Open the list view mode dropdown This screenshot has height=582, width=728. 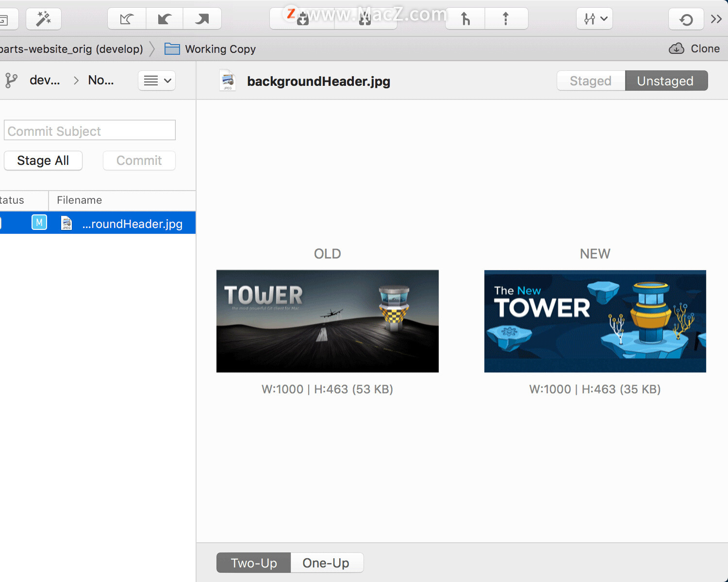tap(157, 81)
